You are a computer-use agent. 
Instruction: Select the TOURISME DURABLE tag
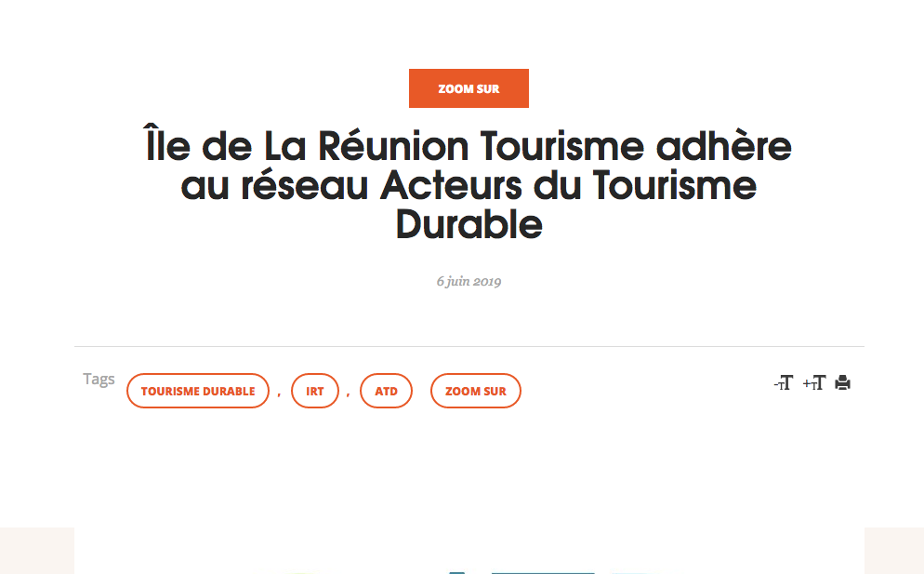coord(198,391)
